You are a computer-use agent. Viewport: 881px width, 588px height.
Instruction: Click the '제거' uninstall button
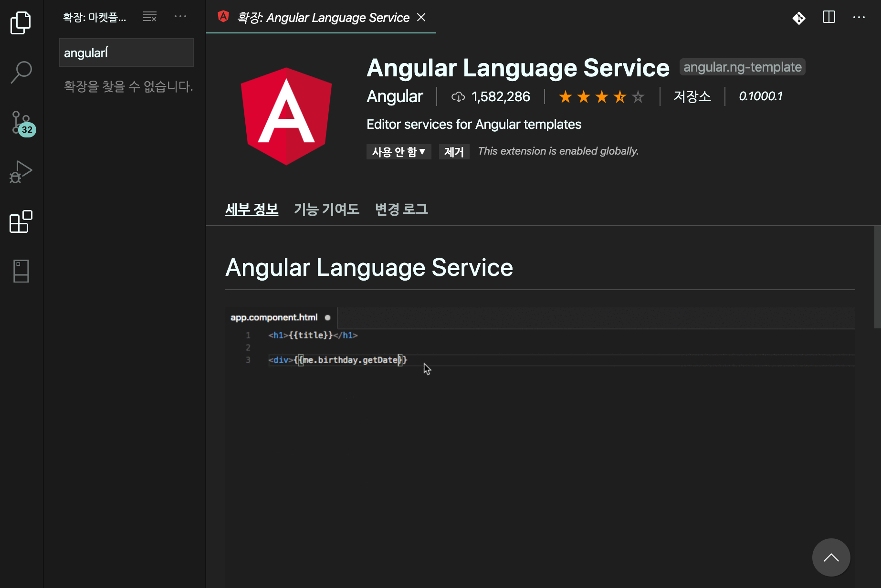[454, 152]
